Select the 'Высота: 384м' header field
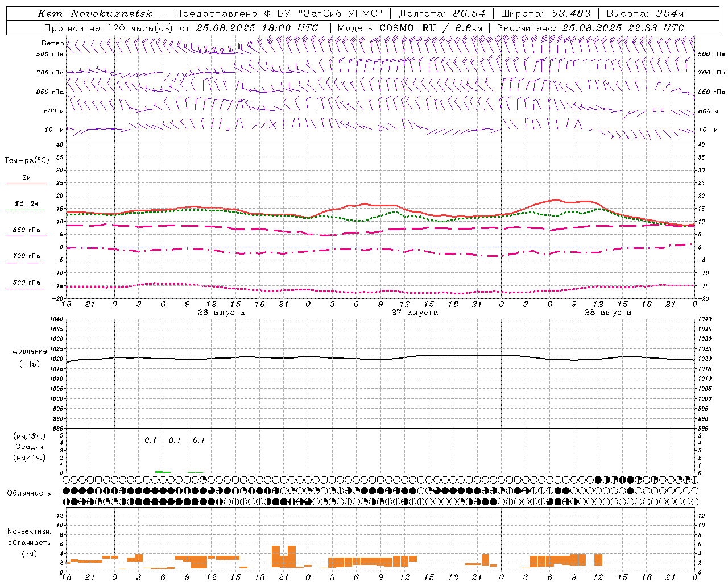Viewport: 728px width, 582px height. click(x=645, y=14)
